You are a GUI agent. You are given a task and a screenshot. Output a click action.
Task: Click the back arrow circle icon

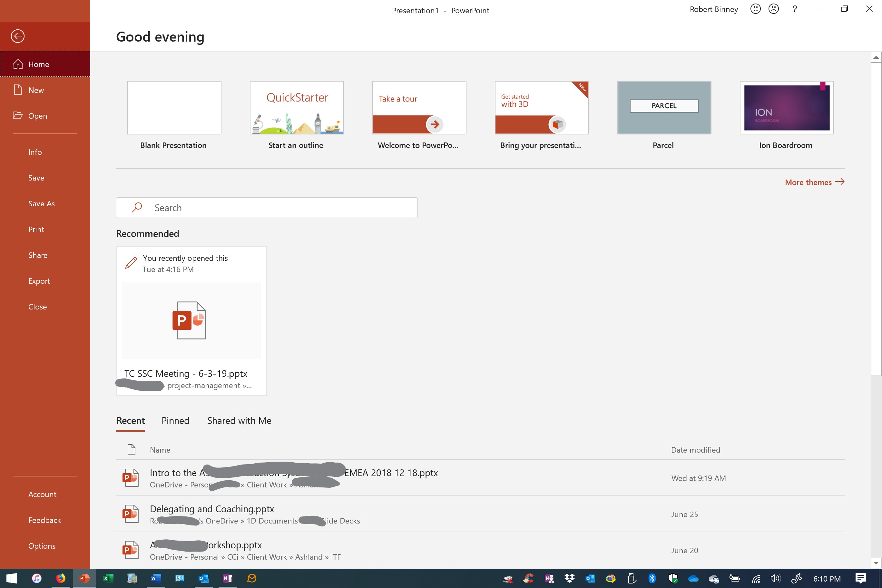coord(18,36)
